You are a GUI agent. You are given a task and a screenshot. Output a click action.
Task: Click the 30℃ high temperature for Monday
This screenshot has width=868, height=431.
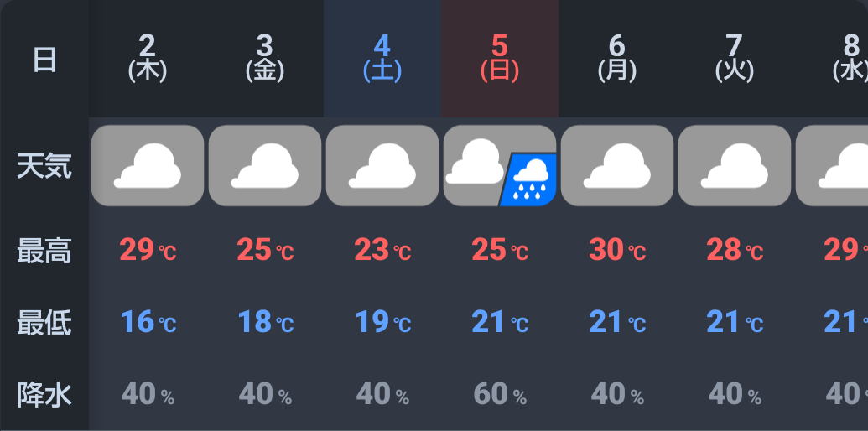pyautogui.click(x=617, y=250)
